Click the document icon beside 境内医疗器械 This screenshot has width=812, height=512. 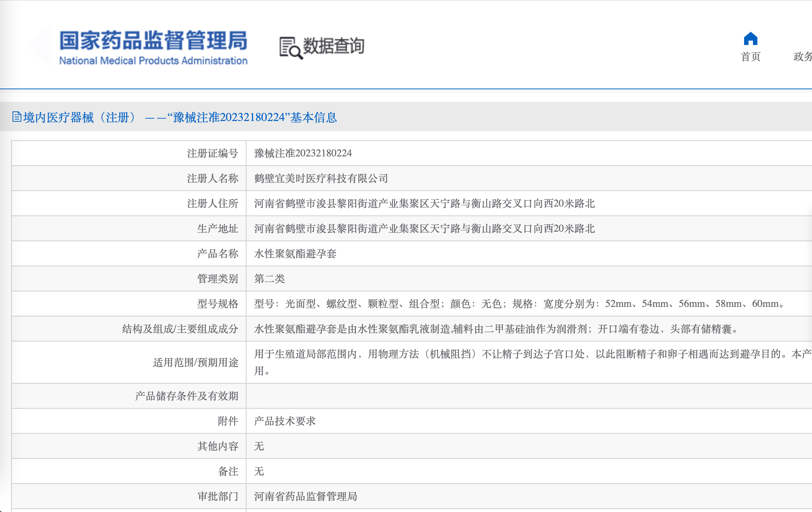click(x=16, y=117)
